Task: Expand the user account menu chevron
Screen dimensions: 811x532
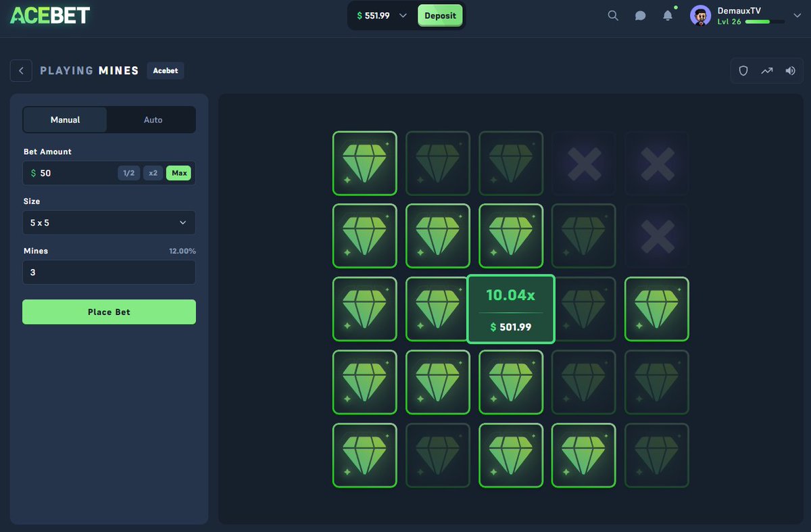Action: [796, 16]
